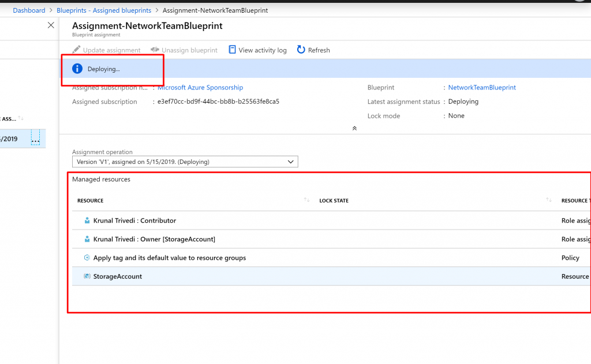Close the left panel with the X
This screenshot has width=591, height=364.
coord(51,25)
